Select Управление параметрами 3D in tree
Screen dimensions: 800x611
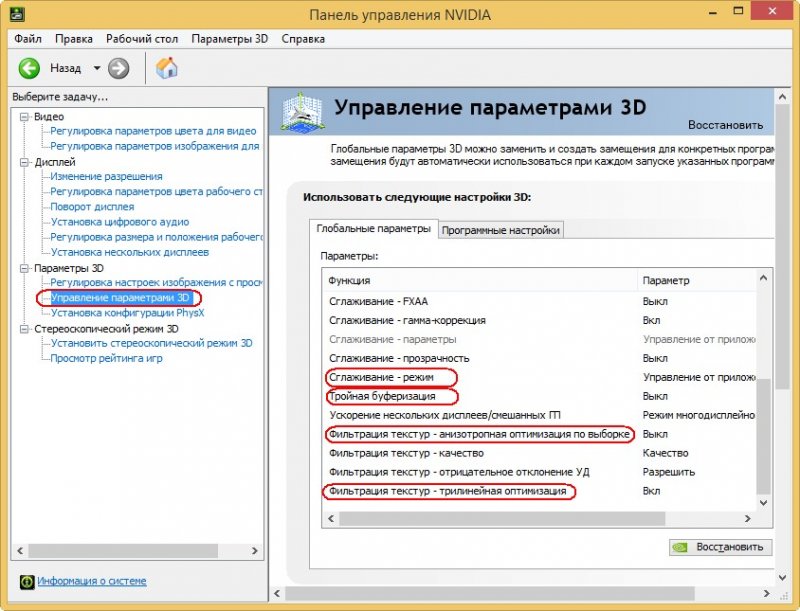tap(120, 298)
